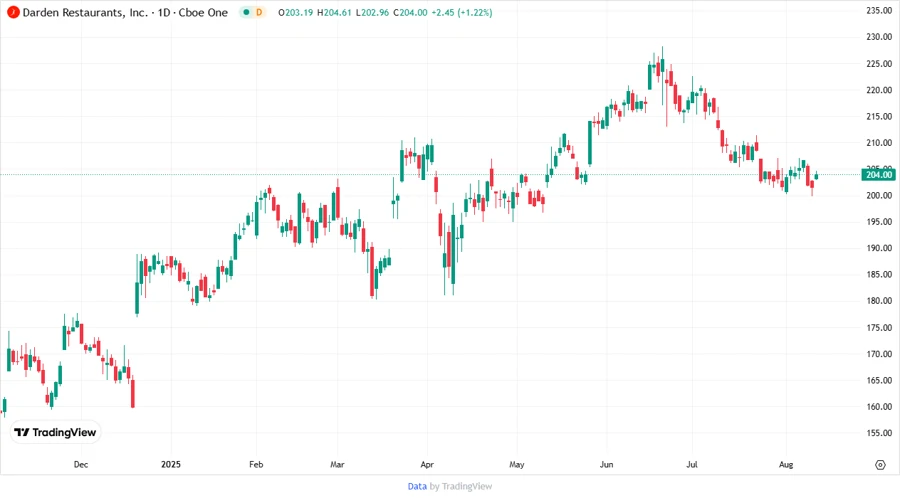Click the close value C204.00
900x498 pixels.
tap(410, 13)
